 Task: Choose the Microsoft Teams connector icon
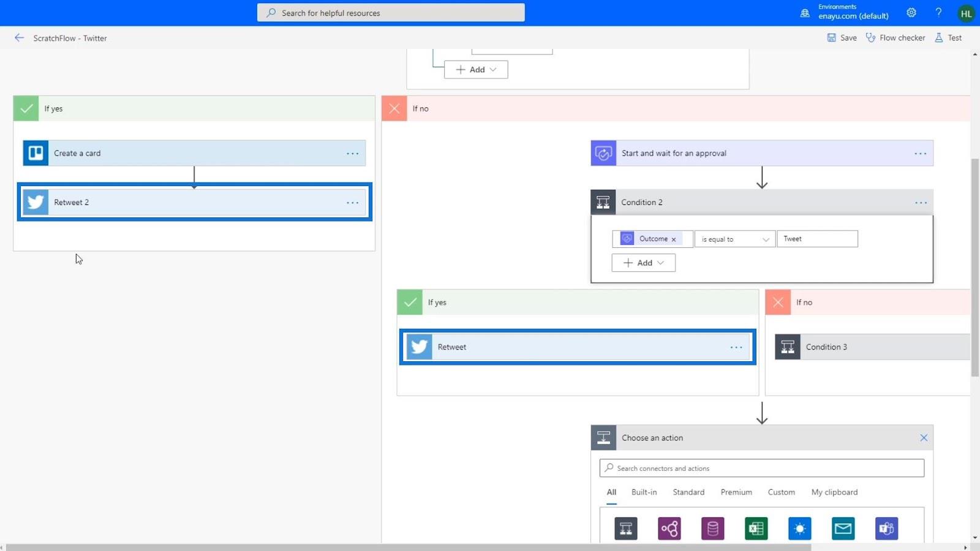point(886,528)
